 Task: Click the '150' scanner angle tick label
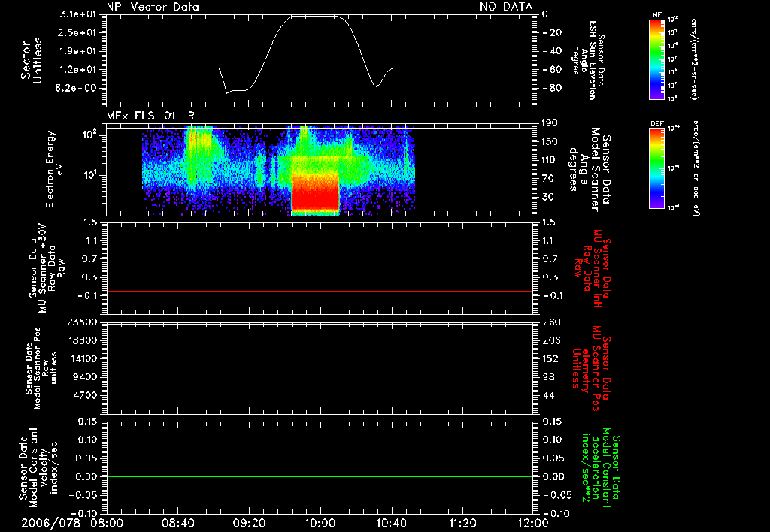(550, 141)
